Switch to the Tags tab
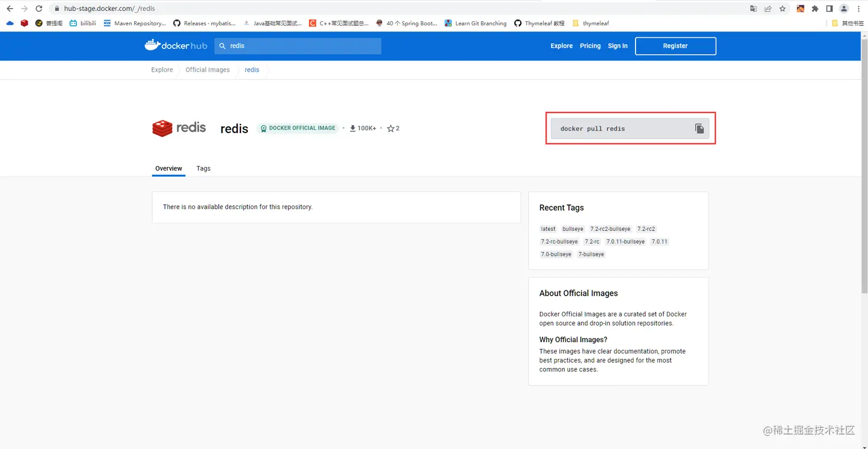The width and height of the screenshot is (868, 449). click(x=203, y=168)
